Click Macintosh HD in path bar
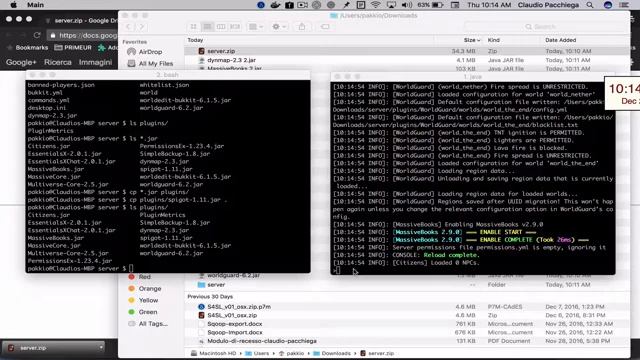This screenshot has width=640, height=360. tap(213, 353)
